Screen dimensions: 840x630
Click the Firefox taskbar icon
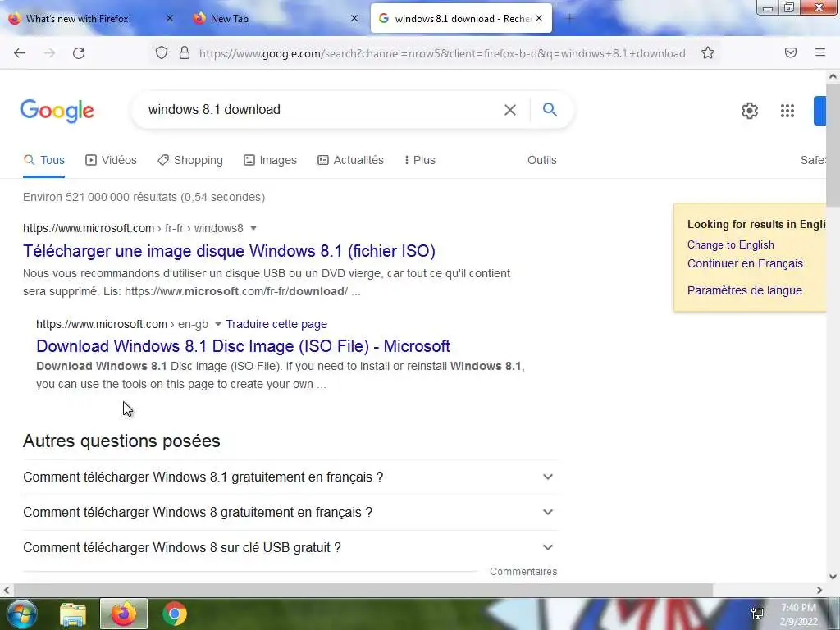click(124, 614)
